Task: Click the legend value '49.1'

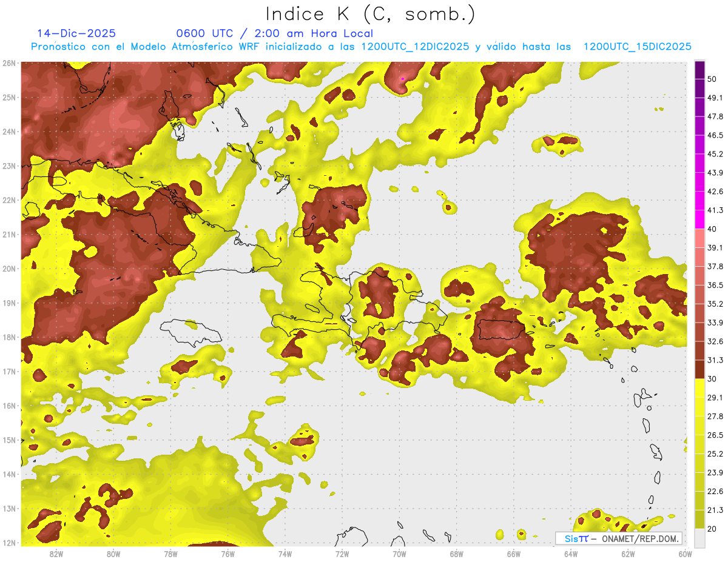Action: click(x=715, y=98)
